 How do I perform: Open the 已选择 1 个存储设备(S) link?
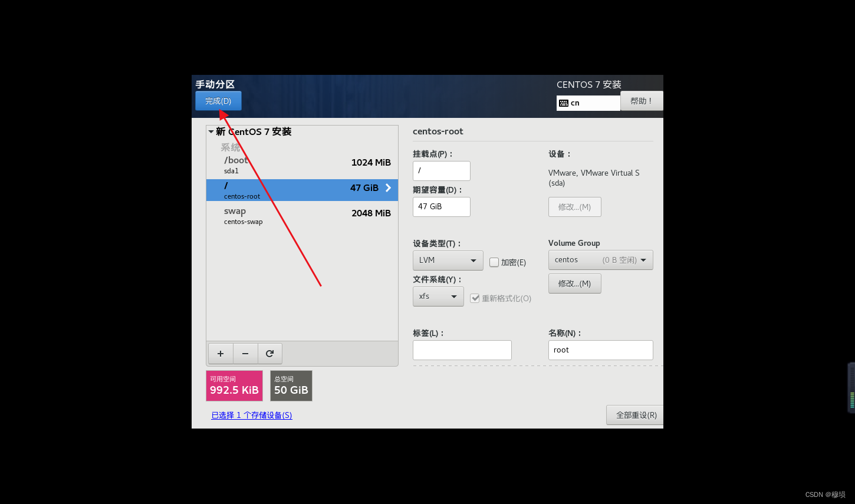click(251, 415)
